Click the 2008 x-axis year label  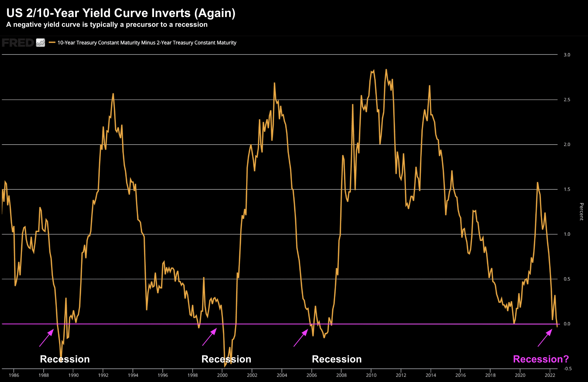[341, 375]
